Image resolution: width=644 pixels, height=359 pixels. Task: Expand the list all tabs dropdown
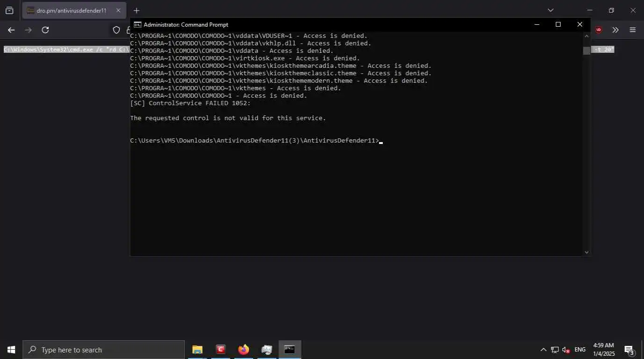[x=550, y=10]
